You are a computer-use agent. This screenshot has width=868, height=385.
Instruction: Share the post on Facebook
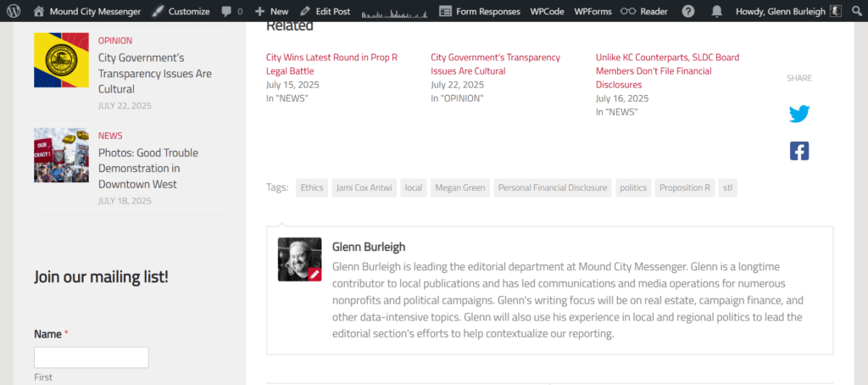point(799,151)
